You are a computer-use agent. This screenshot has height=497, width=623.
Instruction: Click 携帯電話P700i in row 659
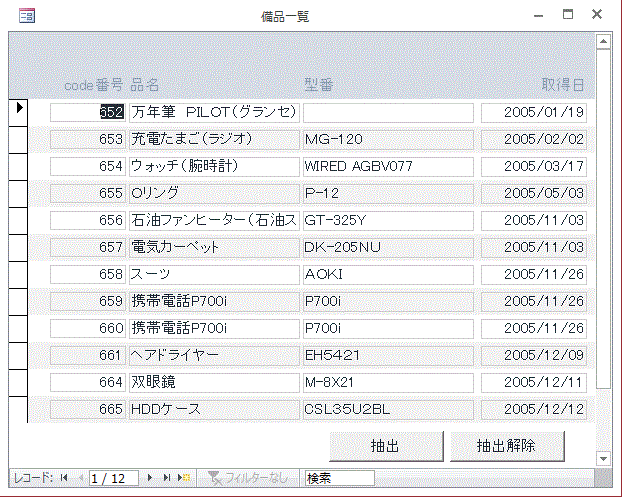coord(214,302)
